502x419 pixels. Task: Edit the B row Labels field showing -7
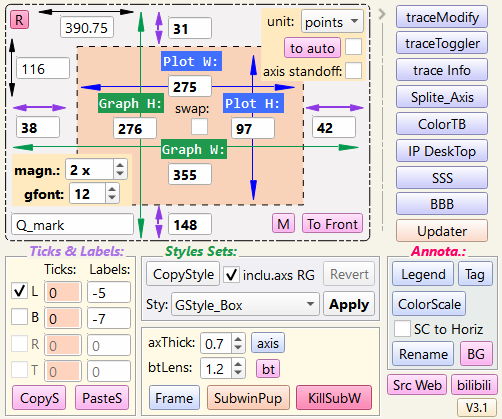point(109,318)
